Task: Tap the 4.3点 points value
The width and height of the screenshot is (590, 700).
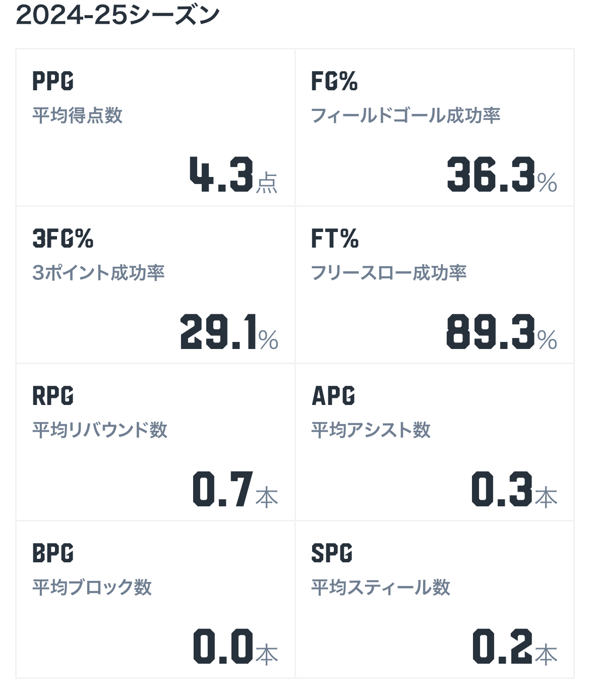Action: click(x=233, y=174)
